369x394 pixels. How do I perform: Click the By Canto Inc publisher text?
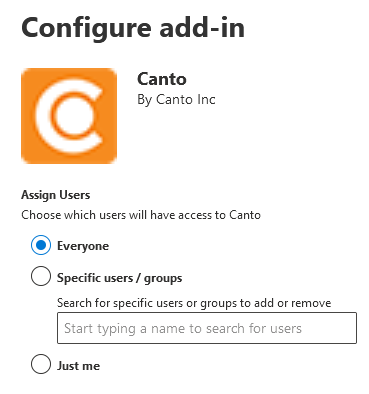pyautogui.click(x=176, y=100)
